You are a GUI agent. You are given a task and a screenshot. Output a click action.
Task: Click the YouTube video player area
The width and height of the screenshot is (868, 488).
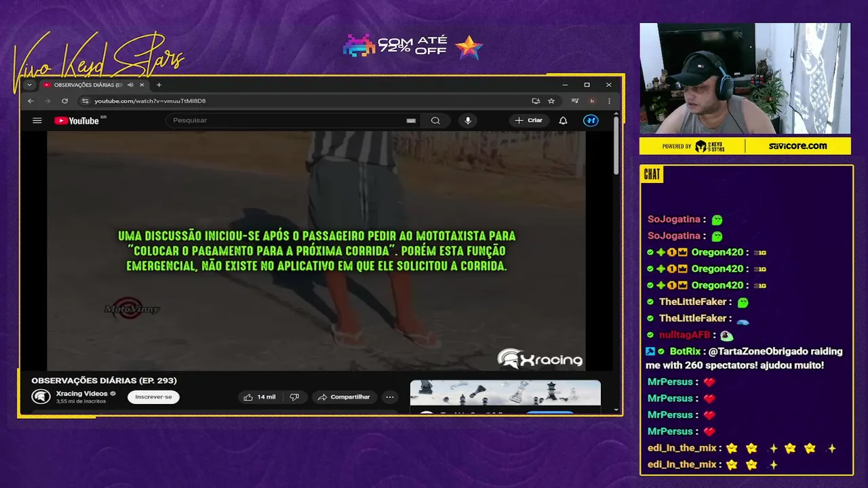tap(316, 251)
